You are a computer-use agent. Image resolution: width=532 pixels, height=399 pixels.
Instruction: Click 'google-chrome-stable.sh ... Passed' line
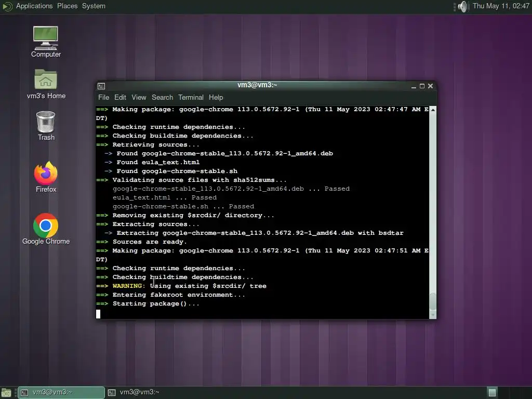click(183, 206)
